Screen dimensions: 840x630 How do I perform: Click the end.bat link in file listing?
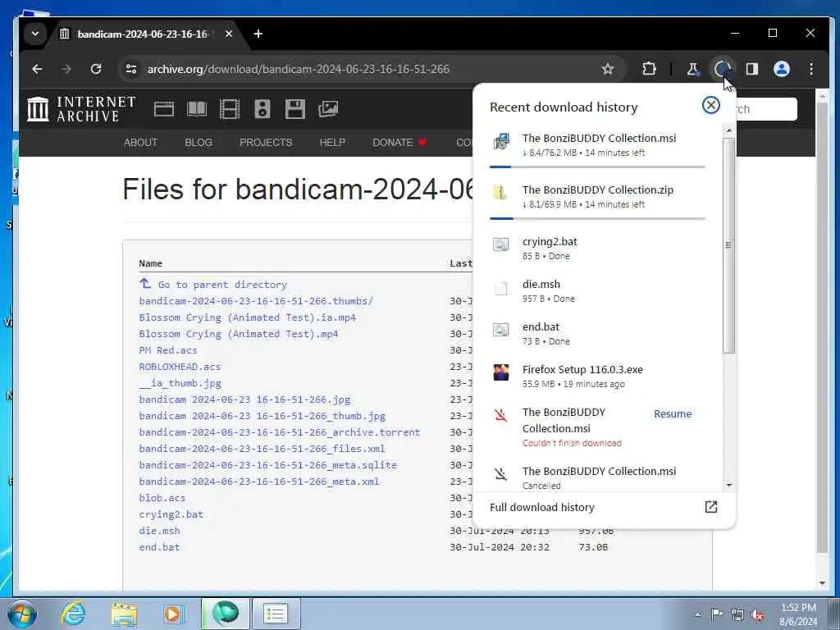click(160, 547)
